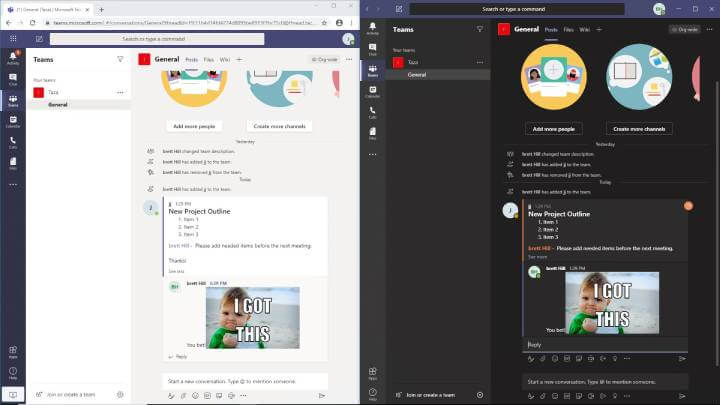
Task: Open more compose options in browser new conversation toolbar
Action: [x=243, y=395]
